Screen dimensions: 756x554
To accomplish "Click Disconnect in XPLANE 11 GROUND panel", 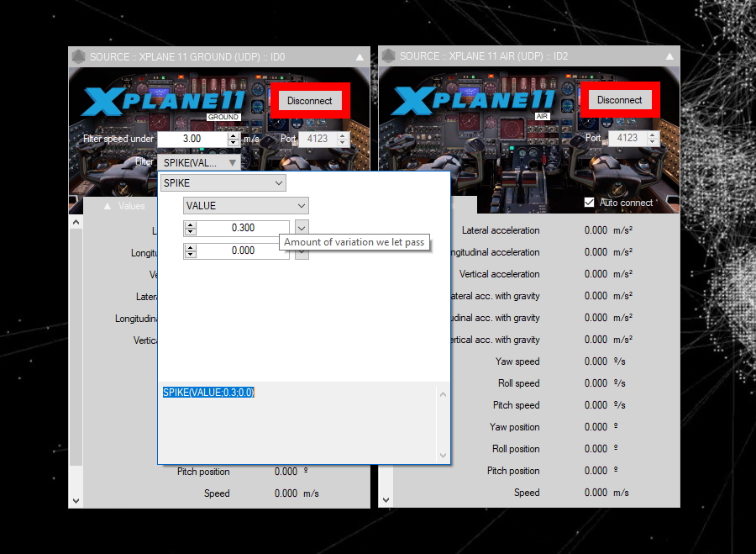I will click(309, 101).
